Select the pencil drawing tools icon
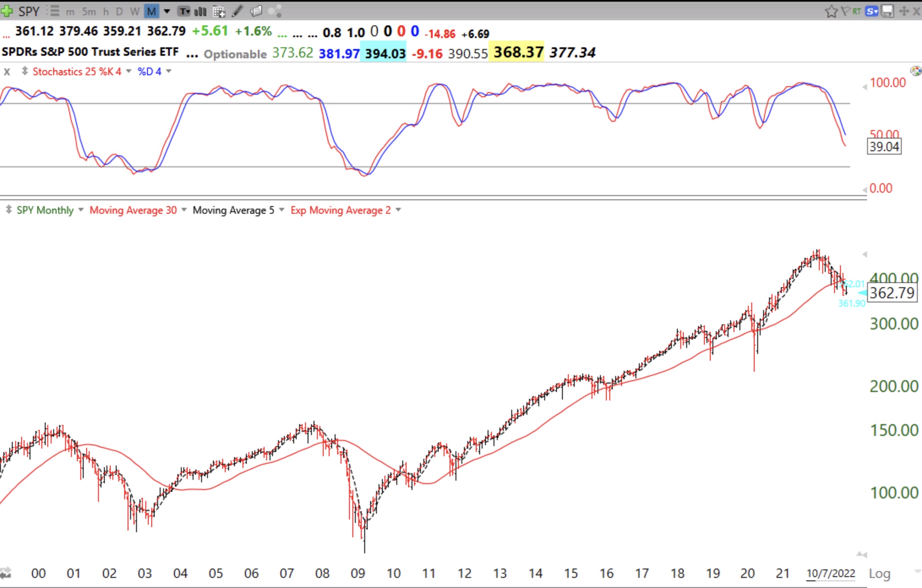Viewport: 922px width, 588px height. (237, 11)
